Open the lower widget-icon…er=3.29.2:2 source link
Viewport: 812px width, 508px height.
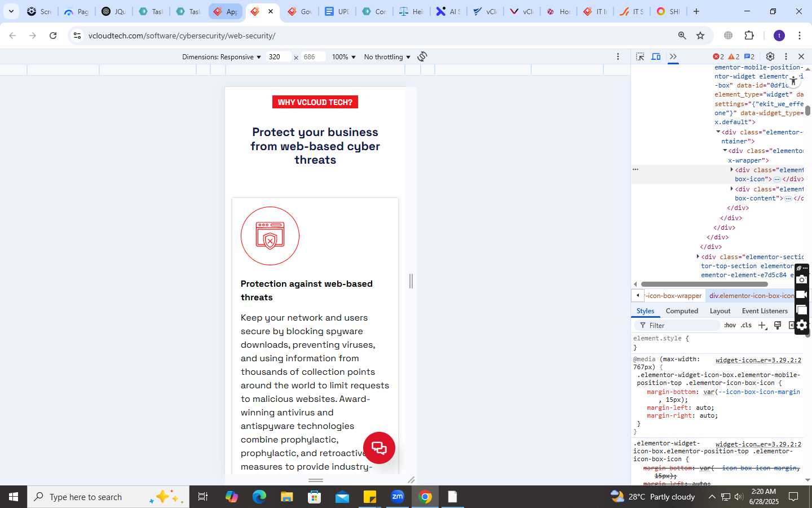tap(758, 444)
